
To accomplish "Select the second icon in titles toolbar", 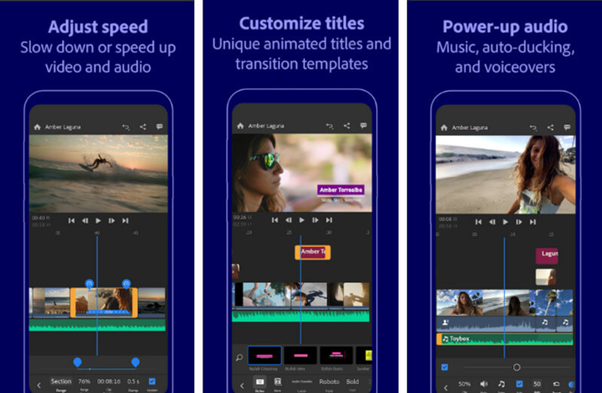I will (278, 382).
